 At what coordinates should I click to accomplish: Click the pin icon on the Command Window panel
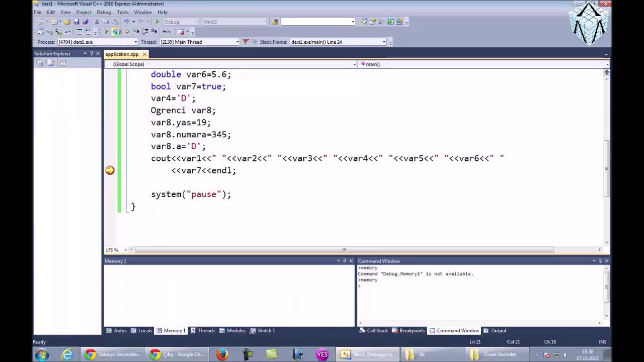pos(600,261)
